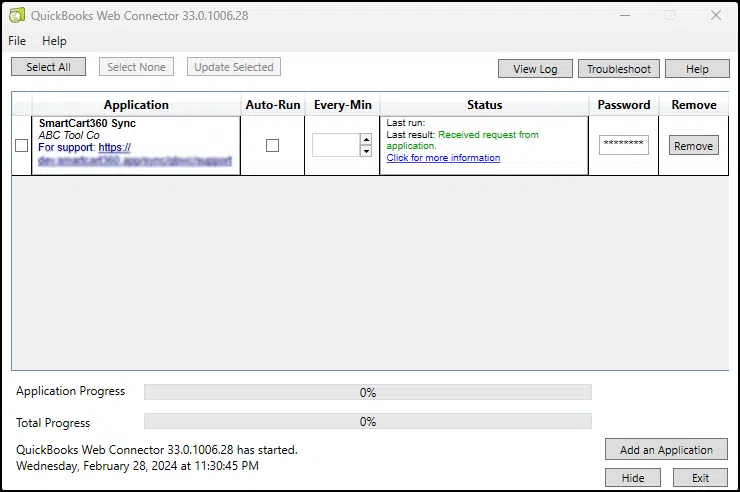Open the File menu
This screenshot has width=740, height=492.
click(17, 41)
